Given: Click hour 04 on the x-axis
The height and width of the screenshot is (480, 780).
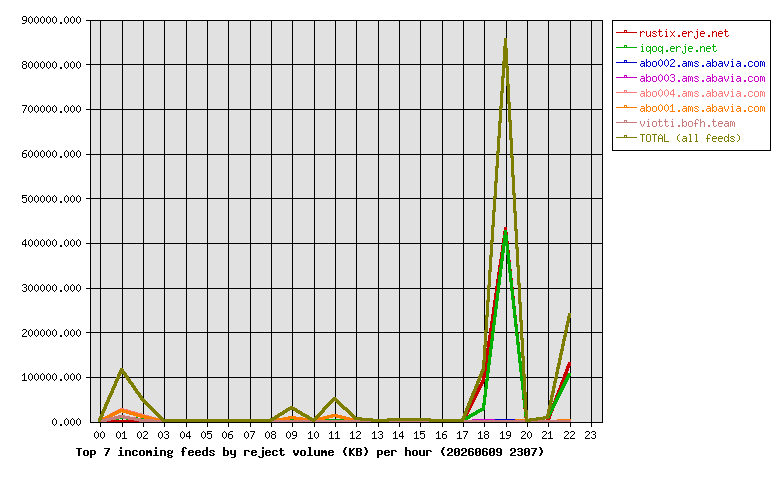Looking at the screenshot, I should pyautogui.click(x=185, y=435).
